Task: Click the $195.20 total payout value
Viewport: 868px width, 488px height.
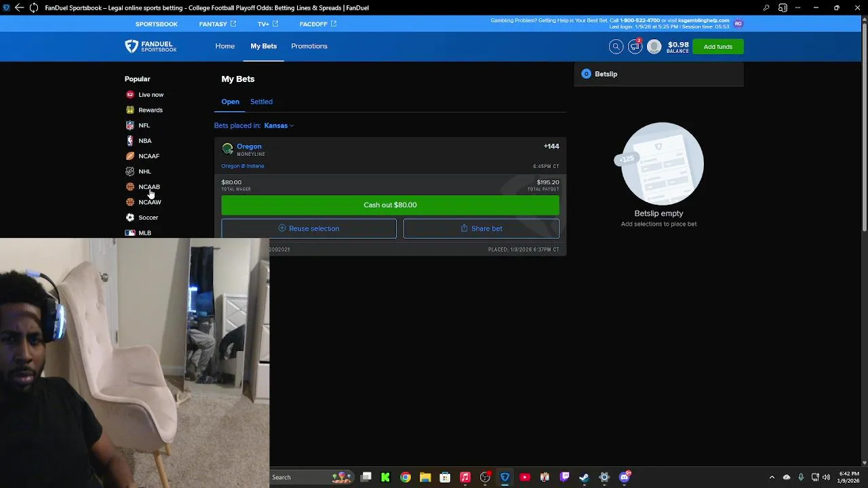Action: (x=548, y=182)
